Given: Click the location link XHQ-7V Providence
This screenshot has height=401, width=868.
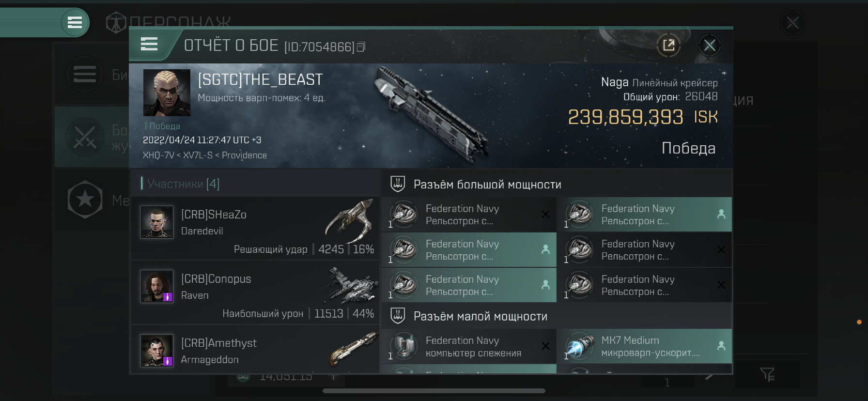Looking at the screenshot, I should [204, 155].
